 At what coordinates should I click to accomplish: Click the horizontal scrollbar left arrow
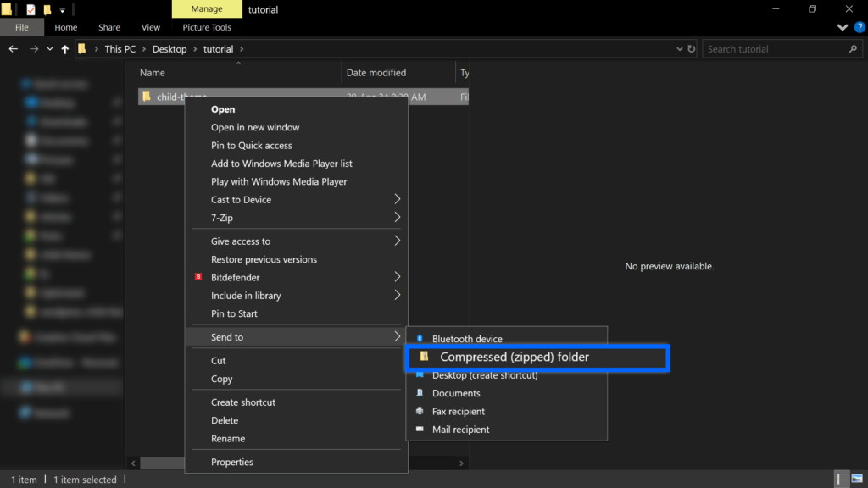[133, 463]
